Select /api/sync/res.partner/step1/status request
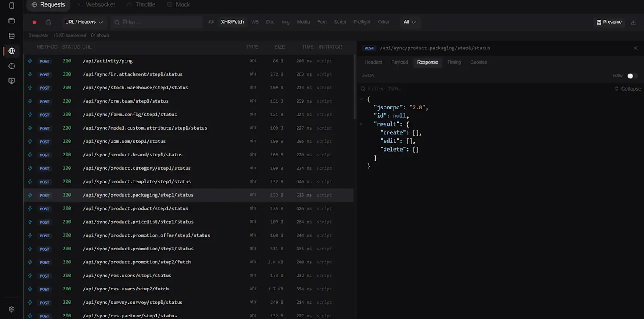Screen dimensions: 644x319 click(188, 315)
